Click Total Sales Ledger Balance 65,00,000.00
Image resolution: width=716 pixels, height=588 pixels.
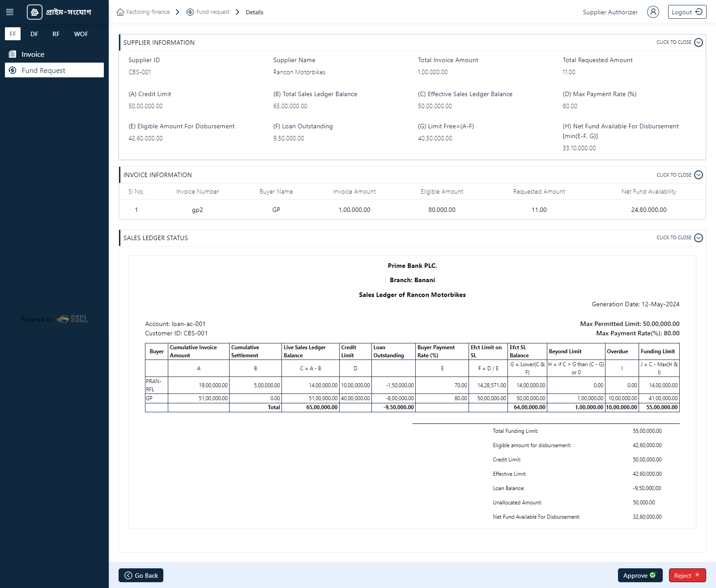click(x=290, y=106)
